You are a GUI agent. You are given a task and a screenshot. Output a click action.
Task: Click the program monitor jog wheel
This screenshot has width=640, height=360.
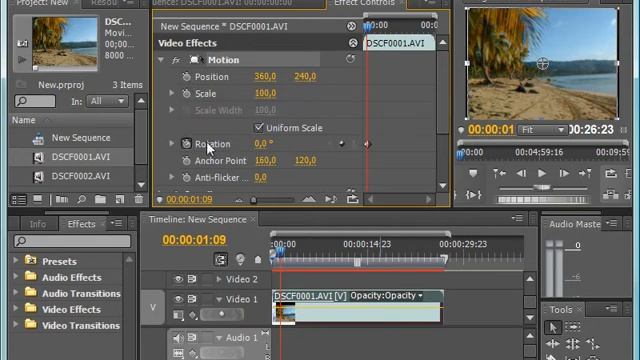[x=542, y=200]
